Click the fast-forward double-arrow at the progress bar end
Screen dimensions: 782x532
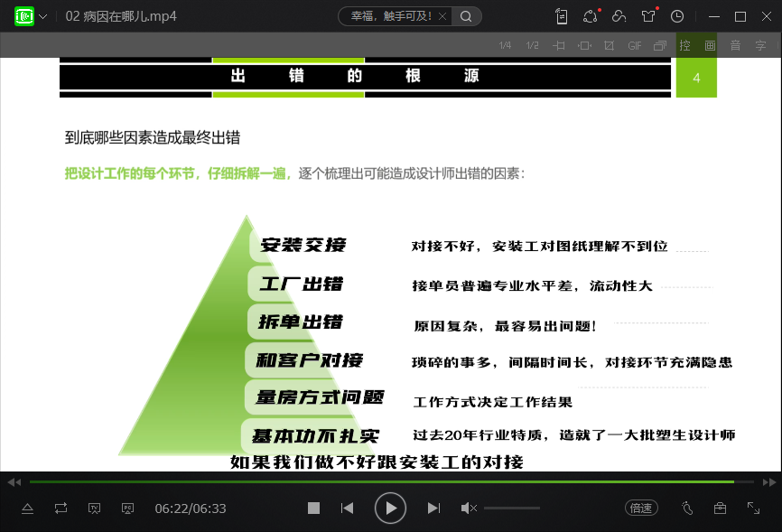[x=769, y=482]
